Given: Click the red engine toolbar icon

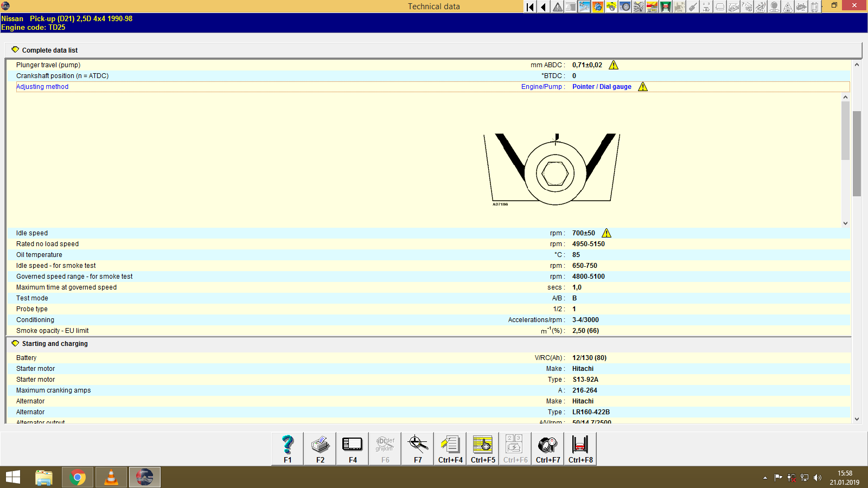Looking at the screenshot, I should click(x=597, y=7).
